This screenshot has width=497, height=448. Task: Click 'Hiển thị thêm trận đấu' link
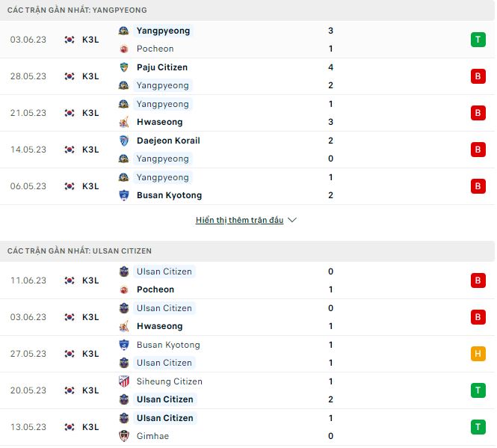click(x=239, y=221)
